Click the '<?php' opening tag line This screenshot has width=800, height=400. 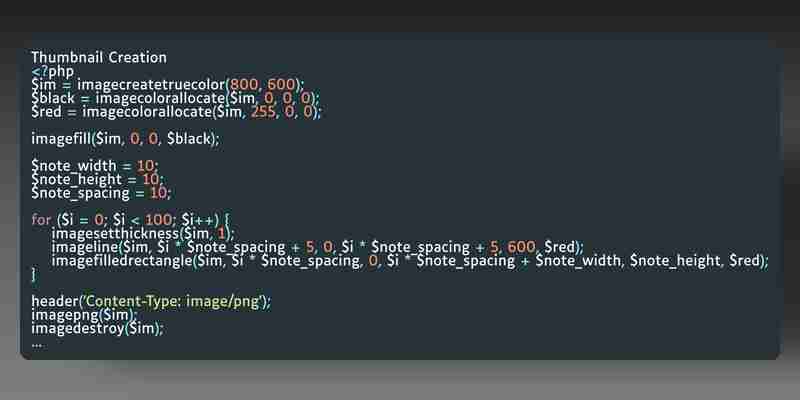click(53, 71)
